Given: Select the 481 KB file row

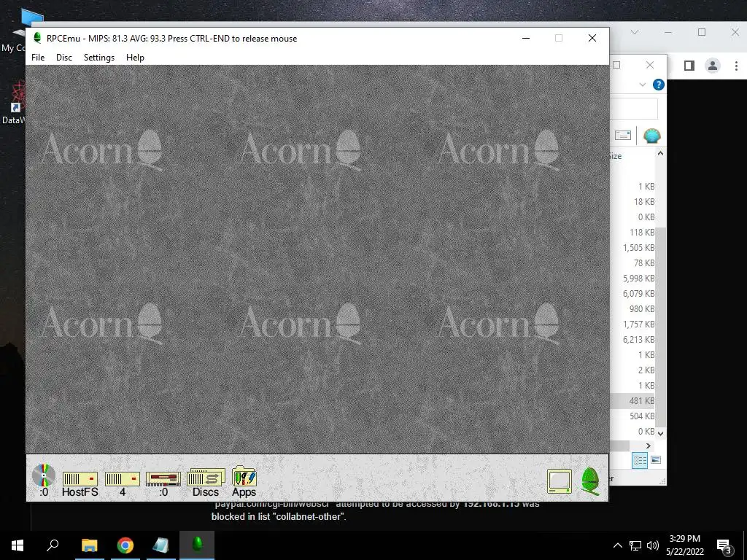Looking at the screenshot, I should click(632, 401).
